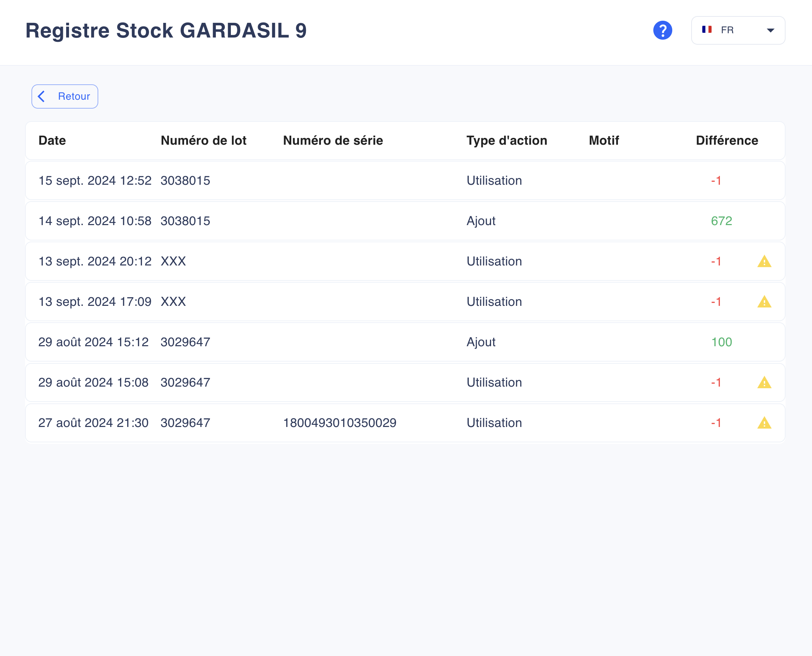Open the FR language dropdown
The width and height of the screenshot is (812, 656).
tap(738, 30)
